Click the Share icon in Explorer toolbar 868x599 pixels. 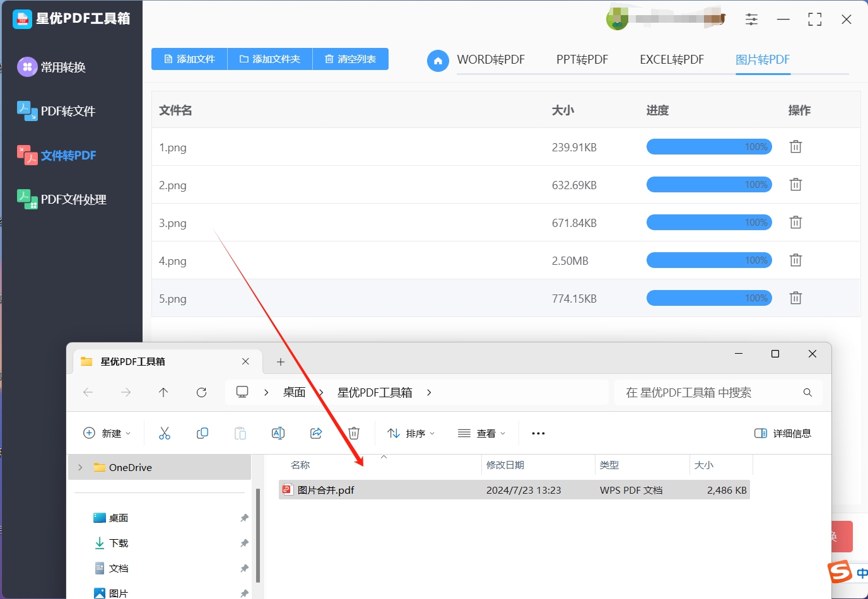[316, 433]
